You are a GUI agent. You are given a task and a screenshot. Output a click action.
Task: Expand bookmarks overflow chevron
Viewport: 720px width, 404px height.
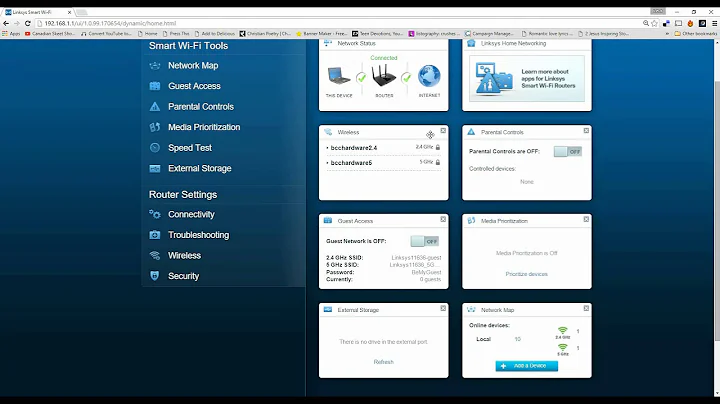(x=667, y=34)
